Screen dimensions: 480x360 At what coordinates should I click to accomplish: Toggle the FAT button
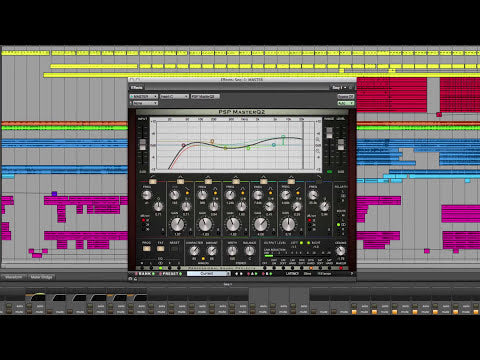(x=160, y=249)
